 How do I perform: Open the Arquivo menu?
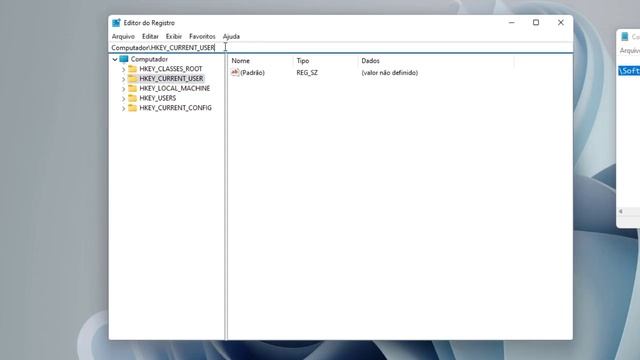pyautogui.click(x=123, y=36)
